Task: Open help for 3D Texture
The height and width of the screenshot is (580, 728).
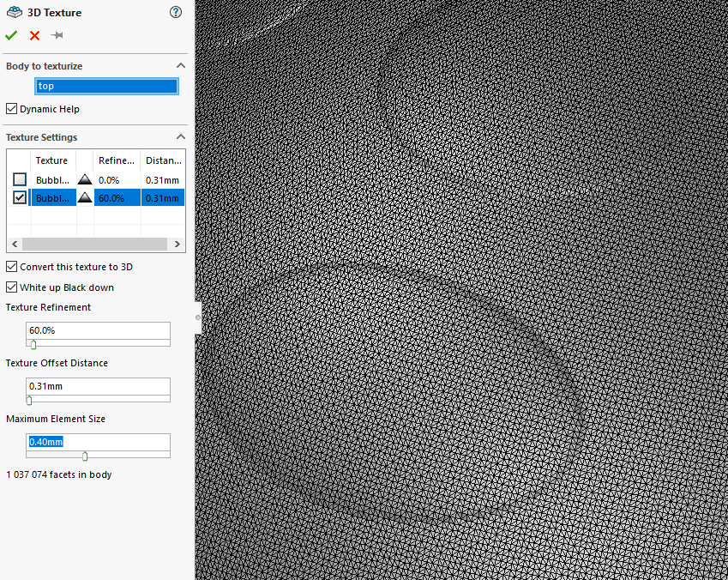Action: pos(176,12)
